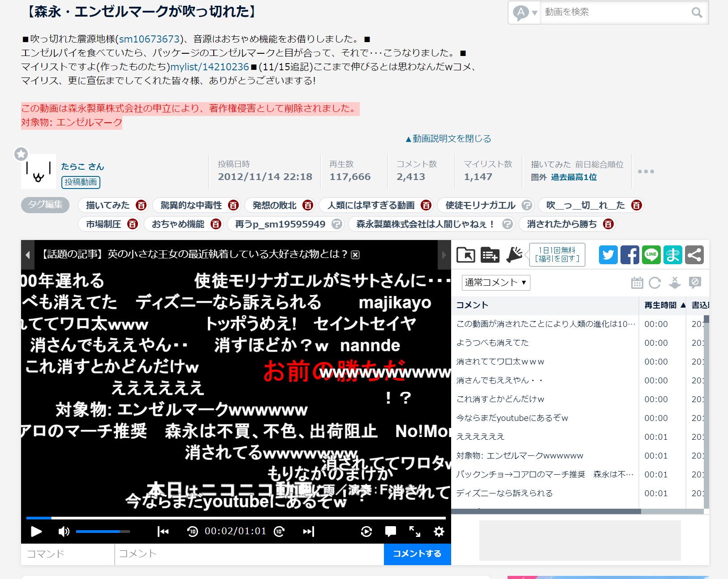Open 通常コメント dropdown
The width and height of the screenshot is (728, 579).
pyautogui.click(x=496, y=283)
